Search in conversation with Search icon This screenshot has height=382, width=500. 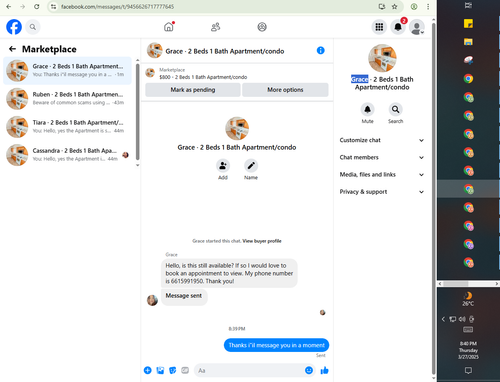click(395, 109)
